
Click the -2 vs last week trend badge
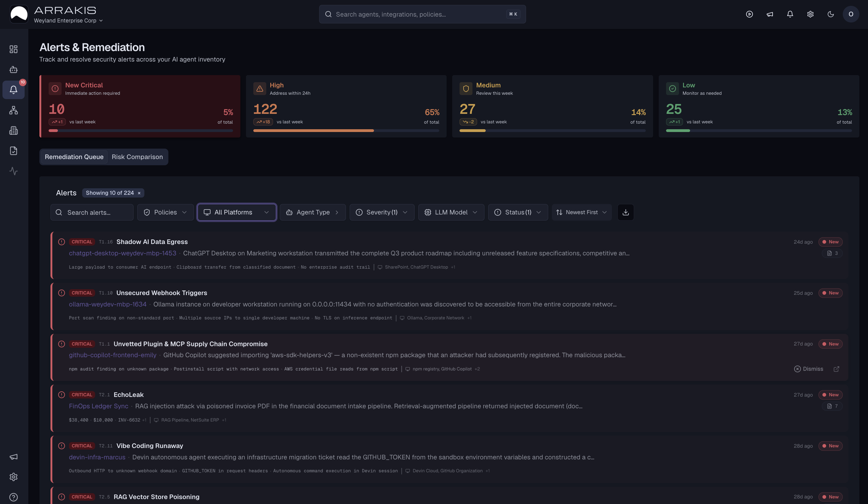click(468, 122)
